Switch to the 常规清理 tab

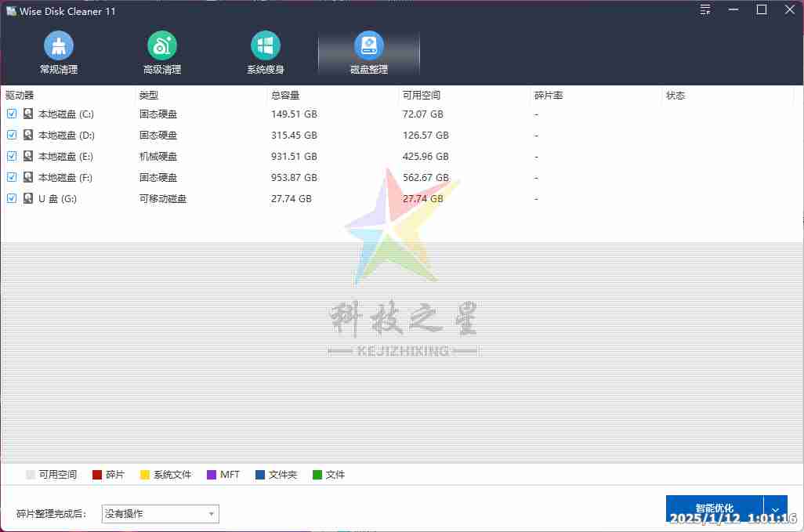[58, 52]
